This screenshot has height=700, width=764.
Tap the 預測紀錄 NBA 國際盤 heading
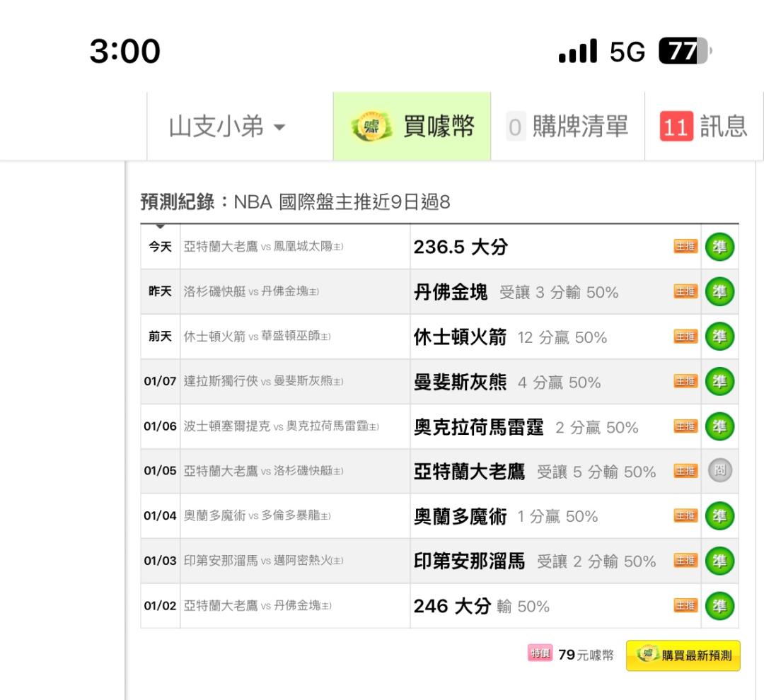click(x=295, y=202)
